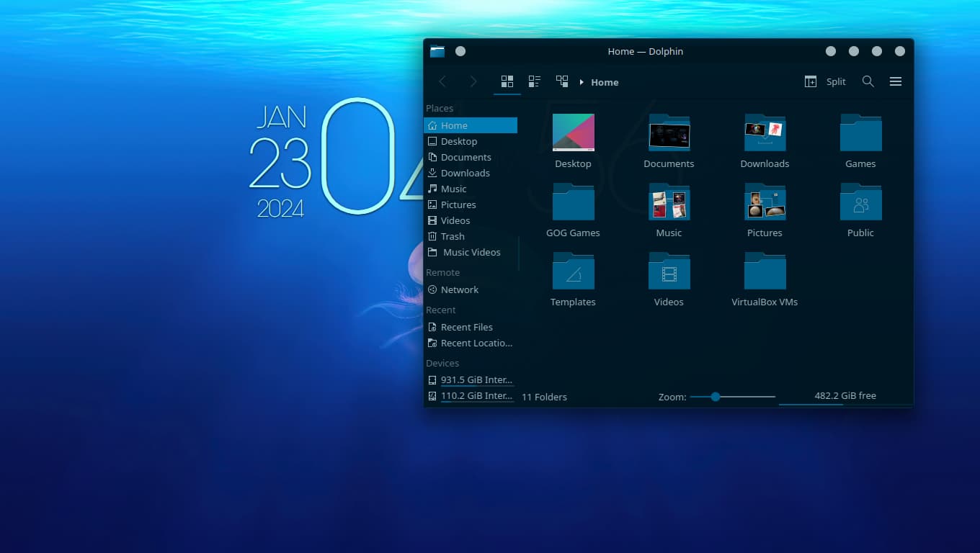Open the search tool magnifier icon
This screenshot has height=553, width=980.
868,82
